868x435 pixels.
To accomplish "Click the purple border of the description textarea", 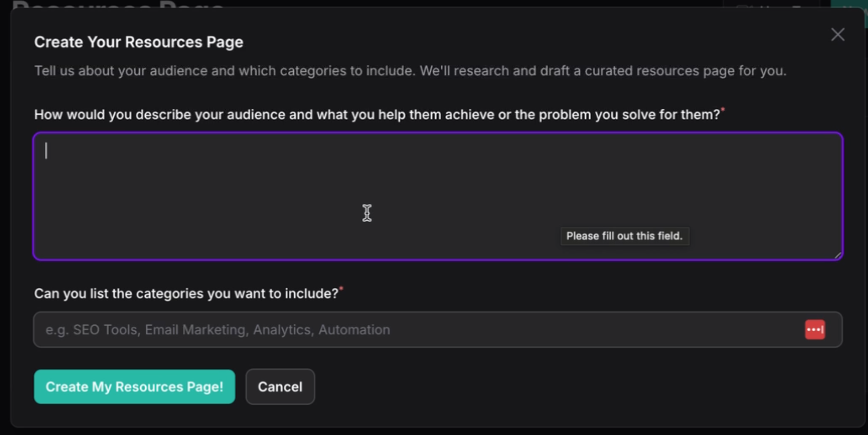I will (x=438, y=133).
